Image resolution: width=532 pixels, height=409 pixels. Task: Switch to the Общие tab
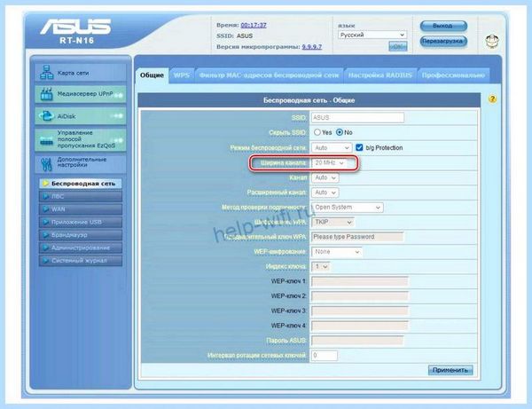click(x=152, y=75)
